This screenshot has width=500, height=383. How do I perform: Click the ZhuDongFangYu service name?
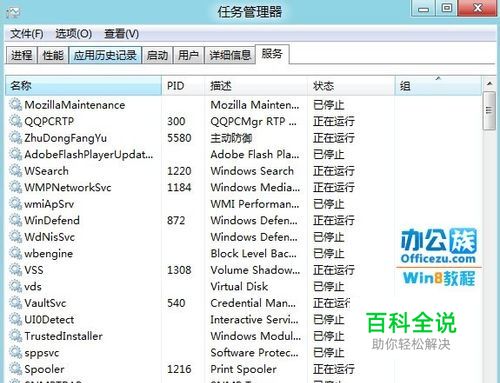[x=66, y=138]
